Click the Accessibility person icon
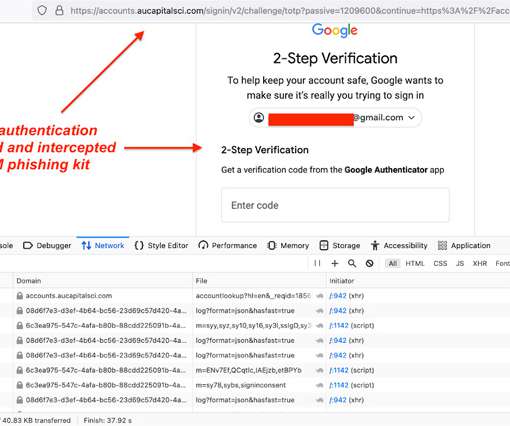This screenshot has height=426, width=510. [x=375, y=246]
